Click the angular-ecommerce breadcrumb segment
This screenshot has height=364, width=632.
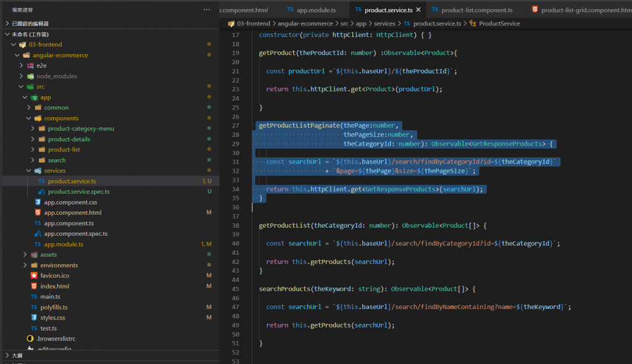click(304, 23)
